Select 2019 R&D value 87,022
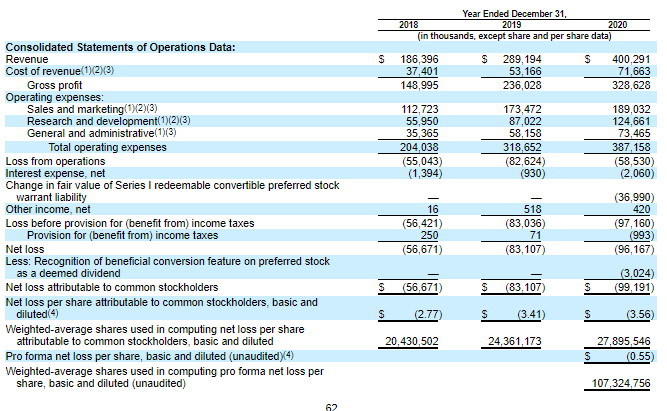 click(525, 121)
